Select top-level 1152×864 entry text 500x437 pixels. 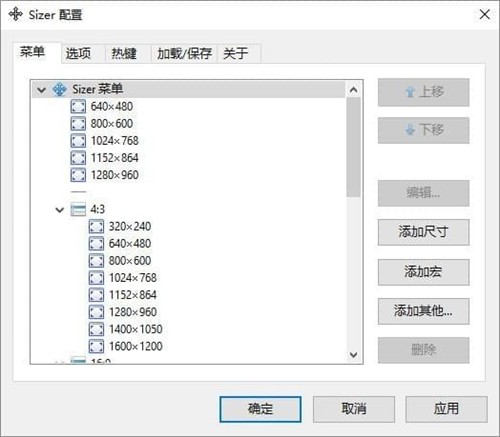tap(115, 158)
